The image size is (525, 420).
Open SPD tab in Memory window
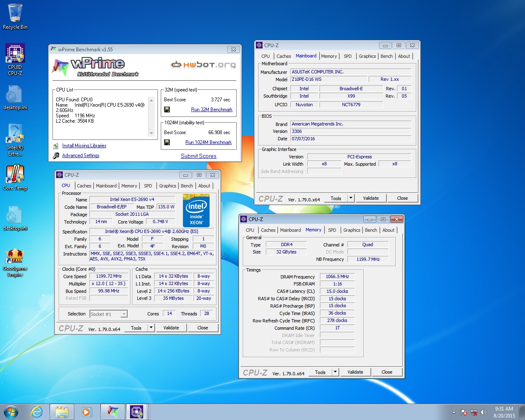332,230
